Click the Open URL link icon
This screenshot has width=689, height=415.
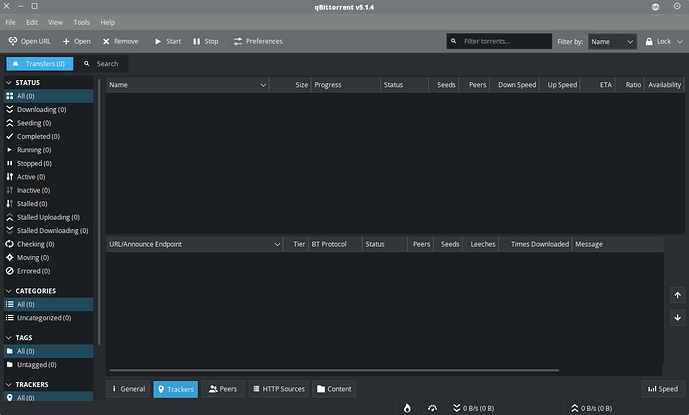(13, 41)
